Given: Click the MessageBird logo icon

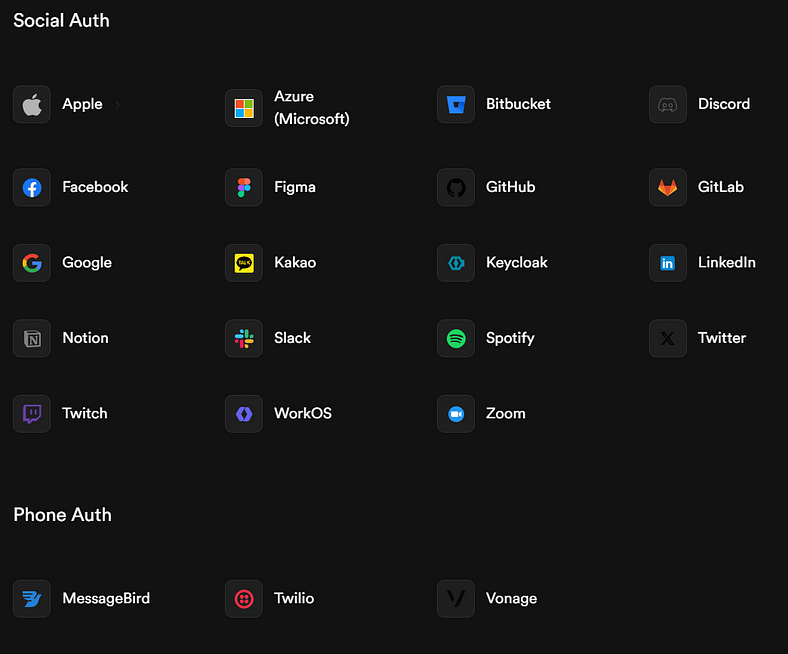Looking at the screenshot, I should [32, 599].
